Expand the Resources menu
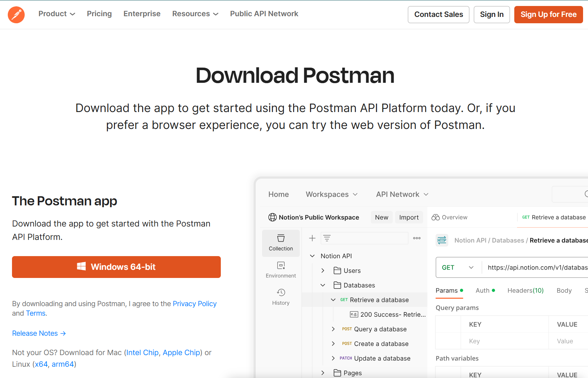This screenshot has width=588, height=378. point(195,14)
